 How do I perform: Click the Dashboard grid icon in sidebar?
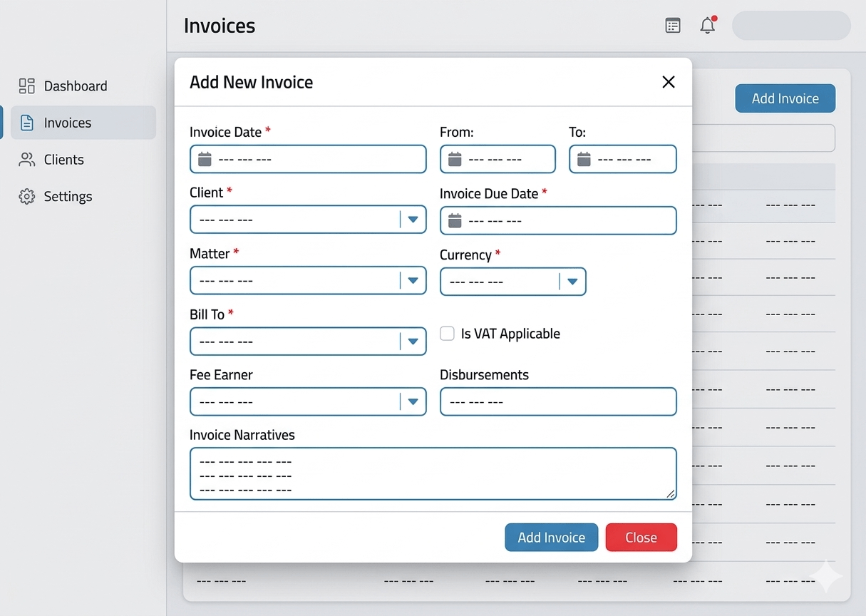27,86
